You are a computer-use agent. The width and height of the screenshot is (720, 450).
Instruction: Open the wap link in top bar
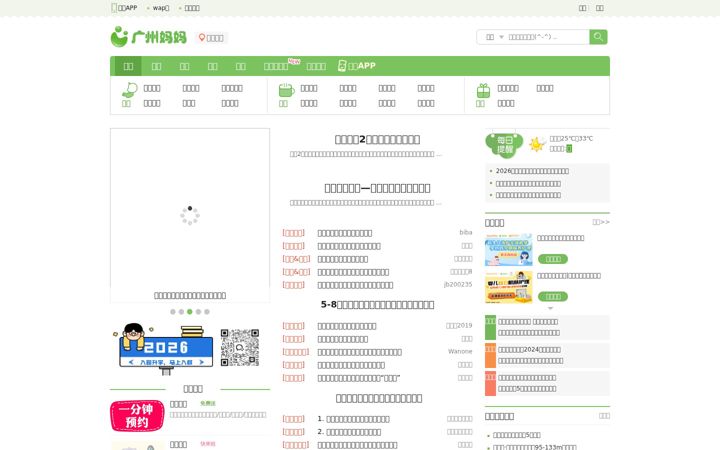click(x=161, y=8)
